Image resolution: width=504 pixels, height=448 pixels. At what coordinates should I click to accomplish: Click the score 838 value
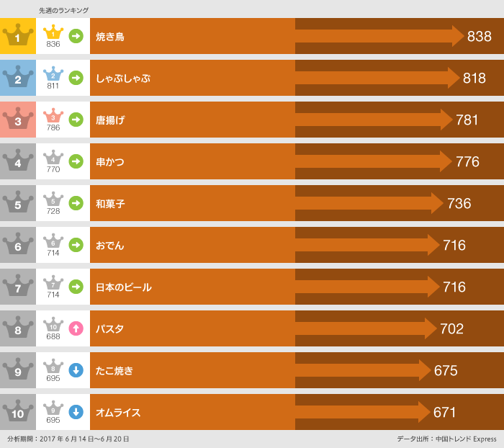479,36
